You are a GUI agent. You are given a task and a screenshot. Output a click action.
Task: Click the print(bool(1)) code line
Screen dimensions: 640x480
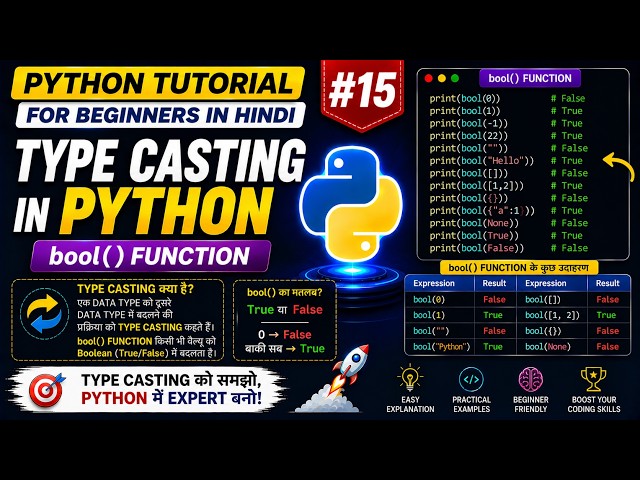464,111
